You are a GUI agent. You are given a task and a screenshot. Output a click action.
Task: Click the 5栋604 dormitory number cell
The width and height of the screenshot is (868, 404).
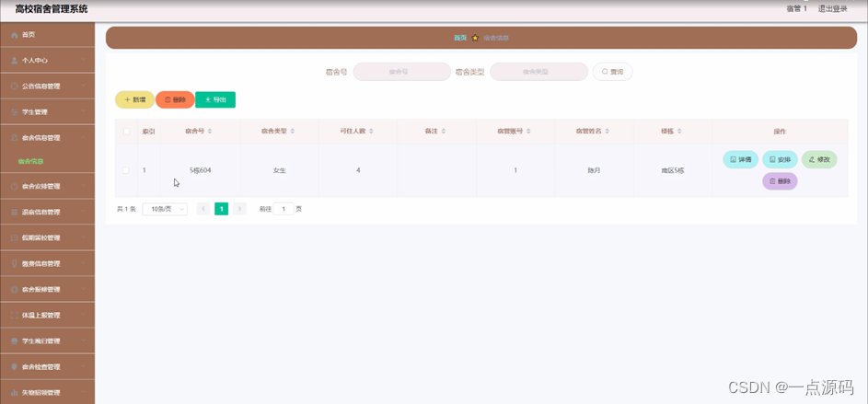point(200,170)
